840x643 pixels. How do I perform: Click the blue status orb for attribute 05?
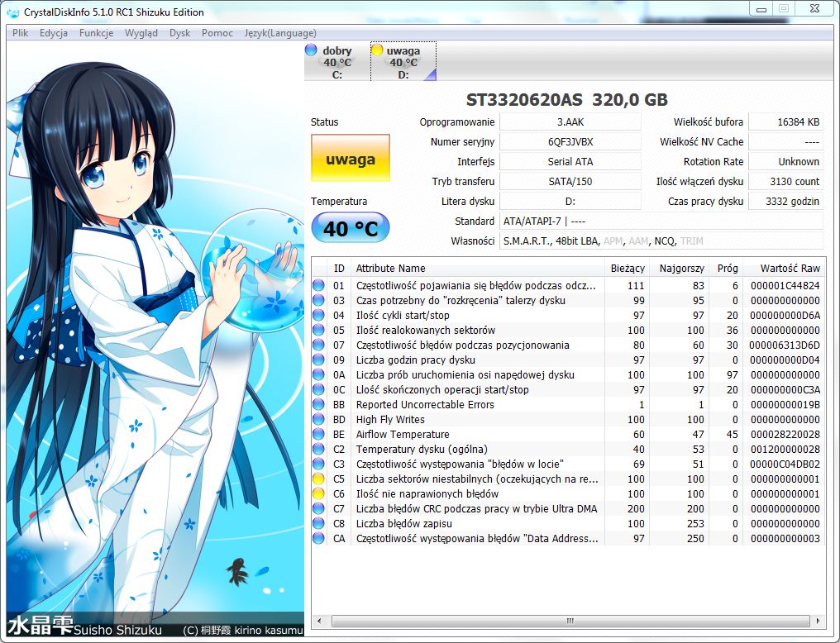(319, 331)
